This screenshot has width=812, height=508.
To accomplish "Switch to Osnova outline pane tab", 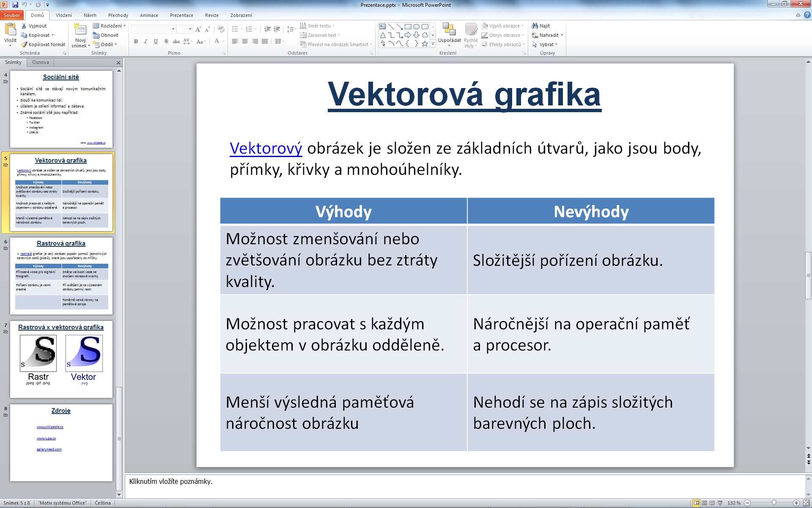I will tap(41, 62).
